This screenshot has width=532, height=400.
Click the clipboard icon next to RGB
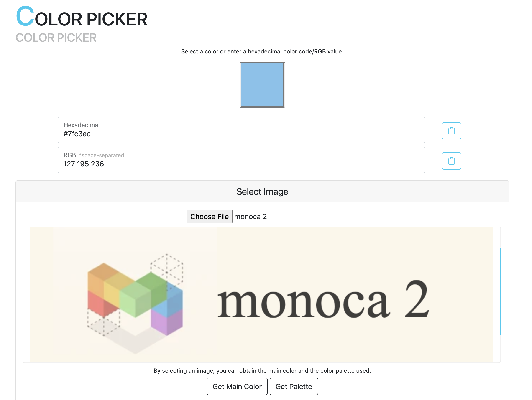click(452, 161)
